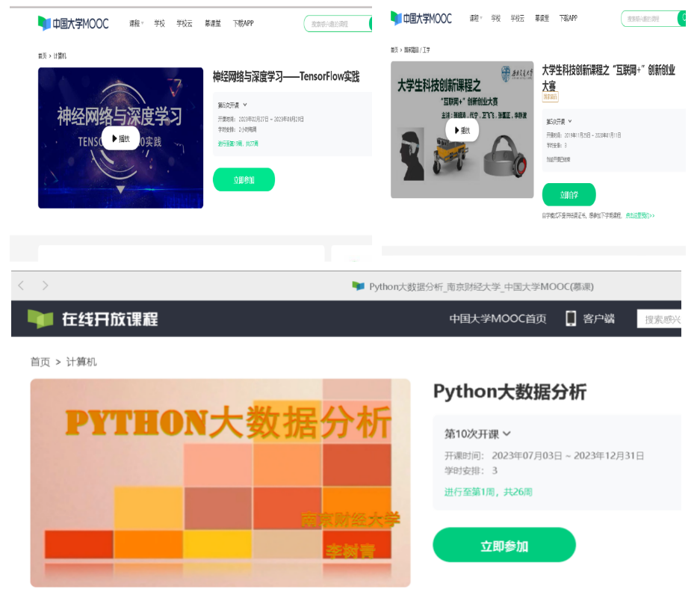
Task: Focus the search field on the 创新创业大赛 page
Action: point(649,19)
